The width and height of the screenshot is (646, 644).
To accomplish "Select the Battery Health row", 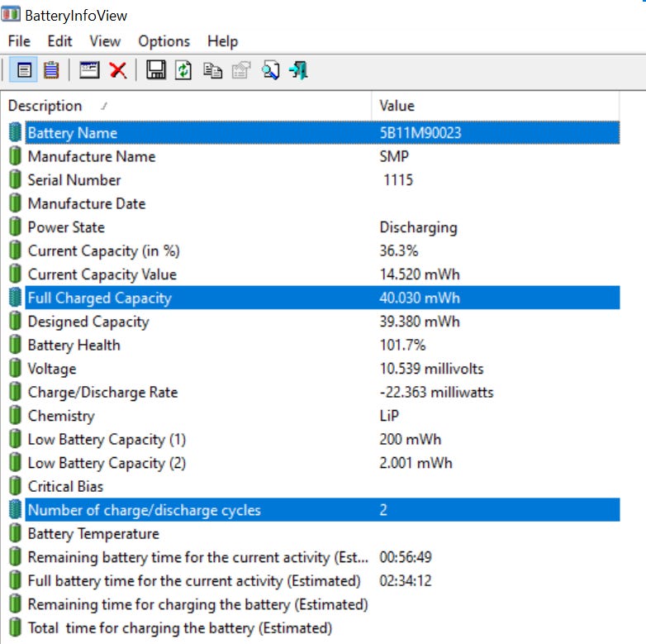I will [x=314, y=345].
